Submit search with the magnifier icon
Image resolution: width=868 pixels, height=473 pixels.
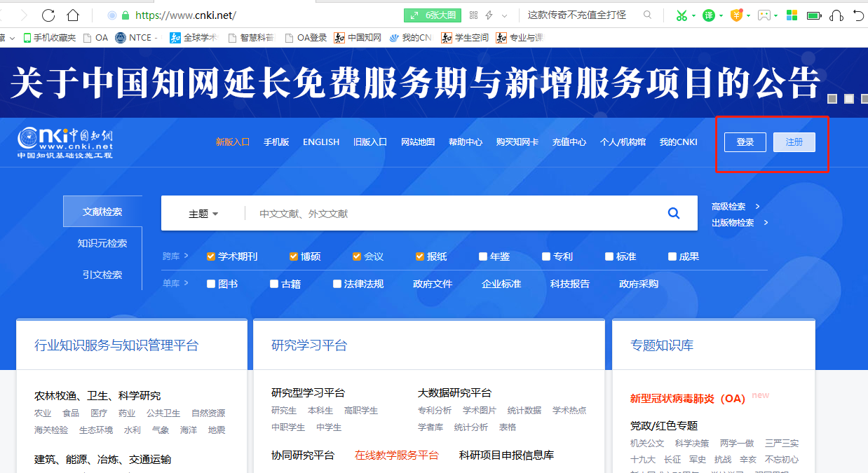click(x=674, y=213)
